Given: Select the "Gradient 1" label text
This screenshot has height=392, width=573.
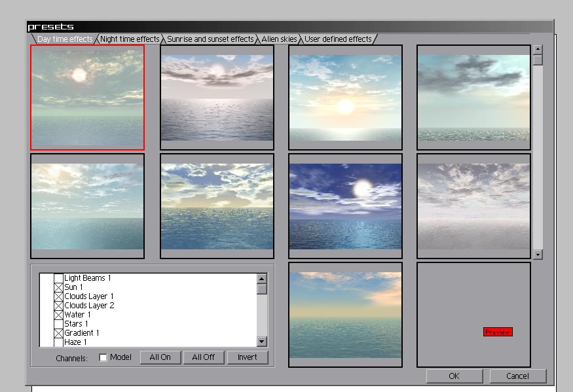Looking at the screenshot, I should 82,333.
